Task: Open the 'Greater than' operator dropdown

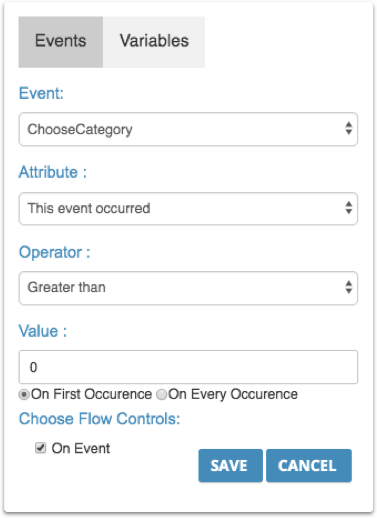Action: (188, 288)
